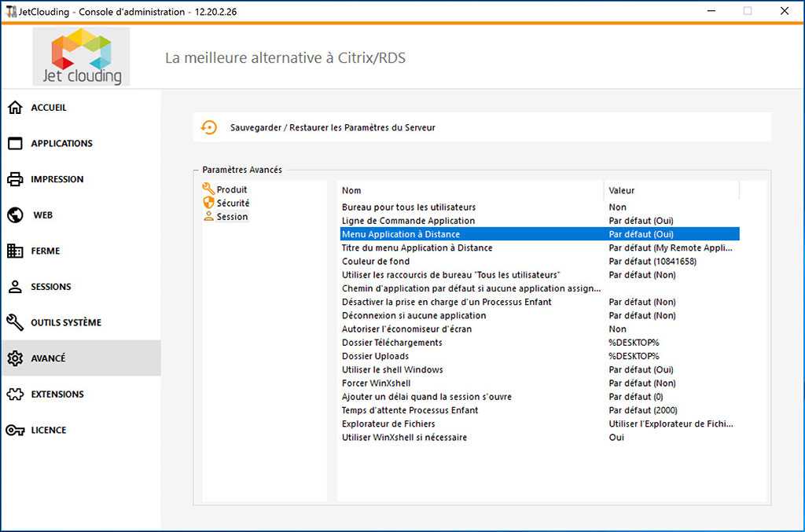Open the Session settings category
Image resolution: width=805 pixels, height=532 pixels.
click(230, 216)
